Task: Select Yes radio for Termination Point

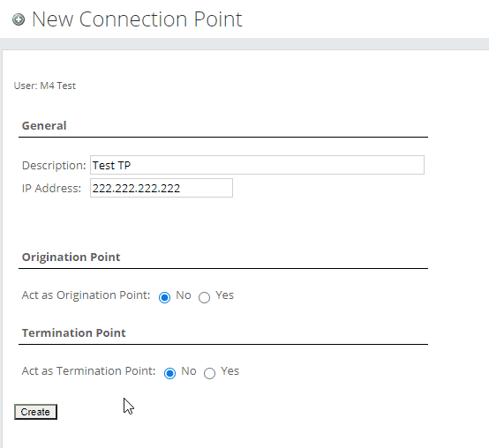Action: coord(209,373)
